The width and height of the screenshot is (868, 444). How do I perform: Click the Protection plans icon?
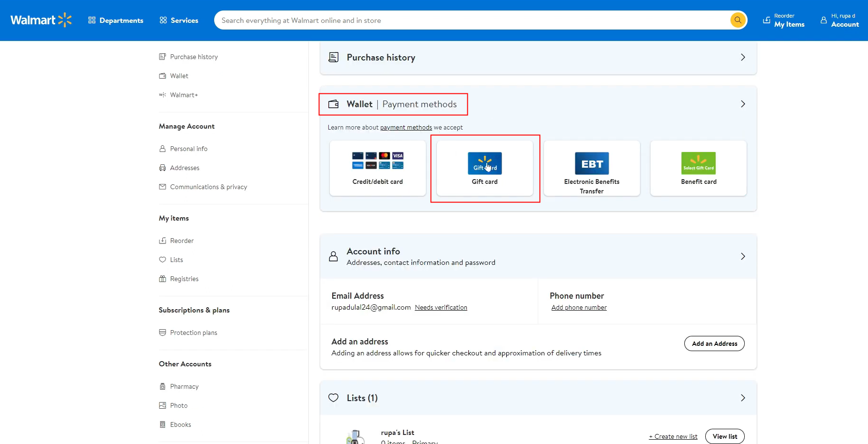tap(162, 333)
